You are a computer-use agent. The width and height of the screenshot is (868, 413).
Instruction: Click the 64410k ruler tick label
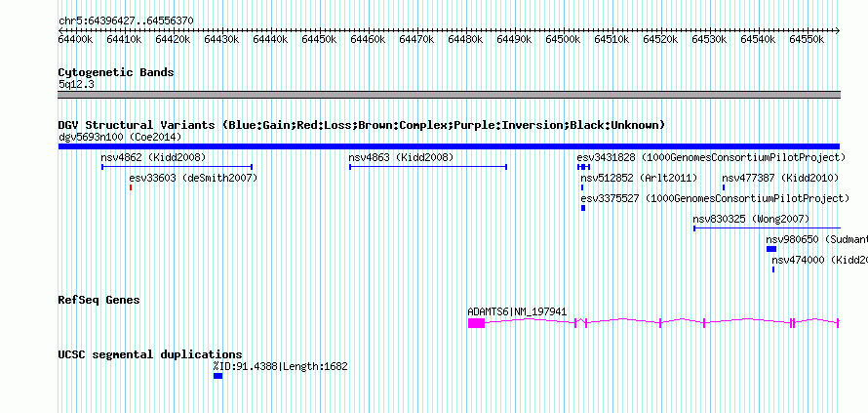pyautogui.click(x=125, y=39)
